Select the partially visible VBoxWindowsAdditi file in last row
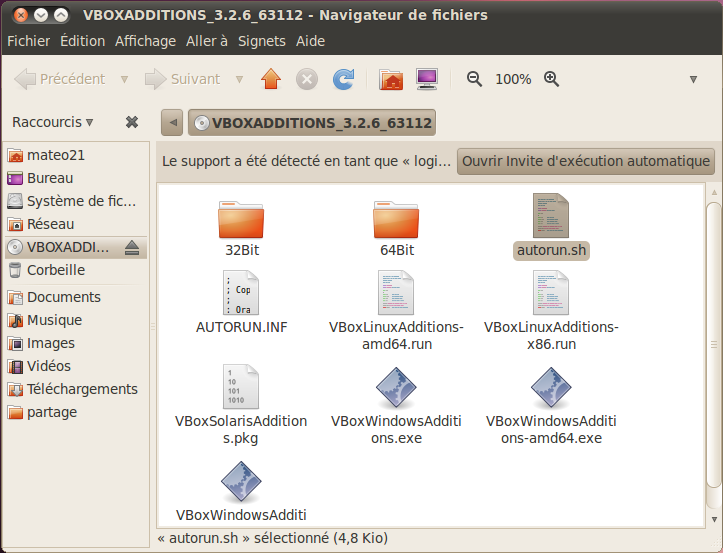Screen dimensions: 723x553 [241, 492]
